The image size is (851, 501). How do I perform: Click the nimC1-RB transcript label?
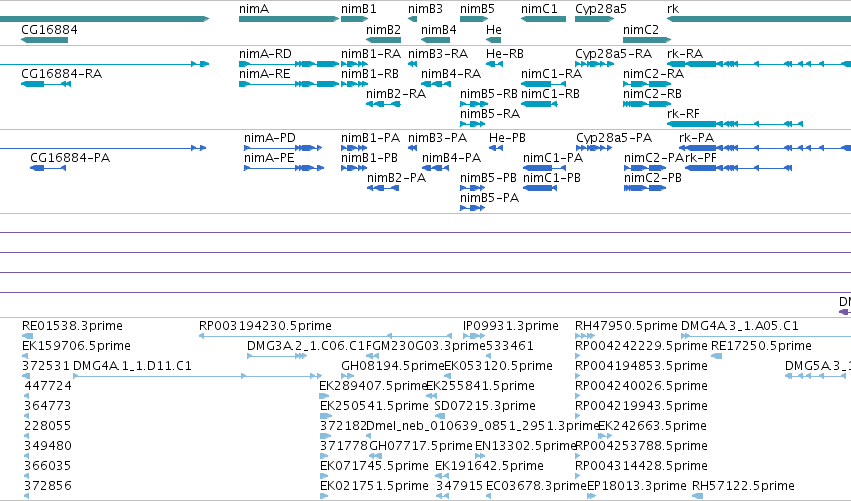point(550,94)
